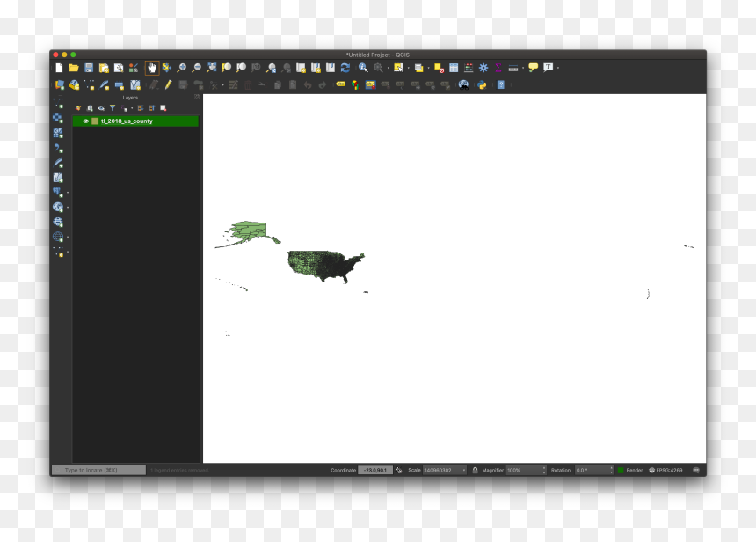Open the Python console icon

point(482,85)
